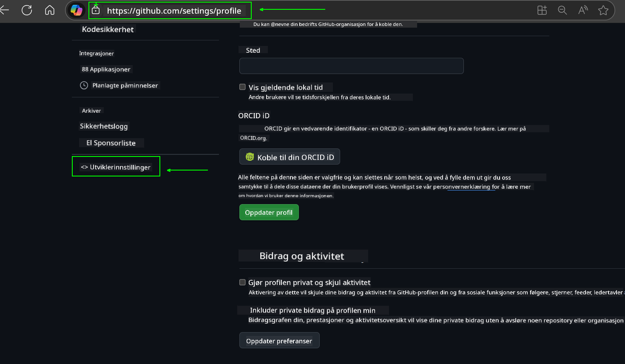
Task: Open Utviklerinnstillinger in the sidebar
Action: pyautogui.click(x=116, y=167)
